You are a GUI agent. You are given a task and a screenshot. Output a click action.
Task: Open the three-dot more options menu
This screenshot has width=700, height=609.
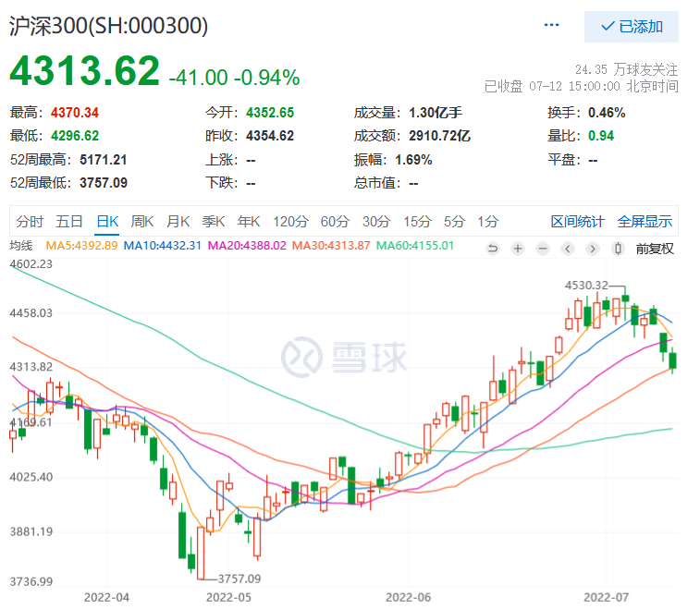coord(551,26)
